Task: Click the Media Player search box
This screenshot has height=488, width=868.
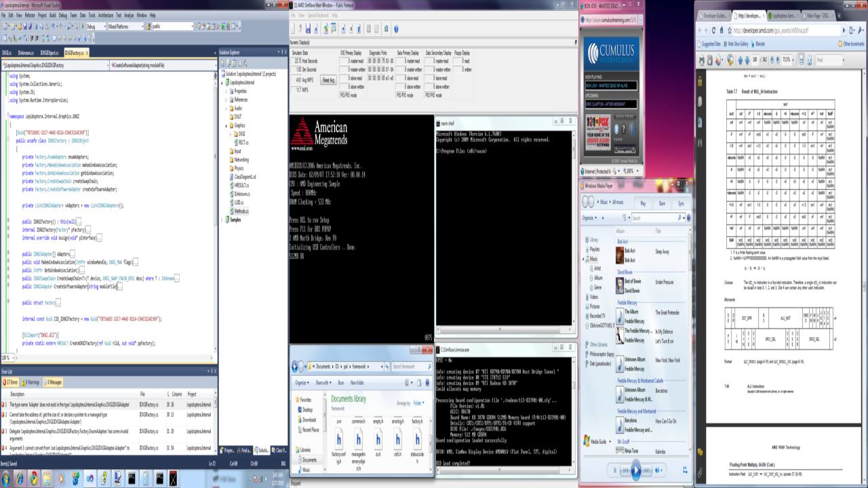Action: point(657,218)
